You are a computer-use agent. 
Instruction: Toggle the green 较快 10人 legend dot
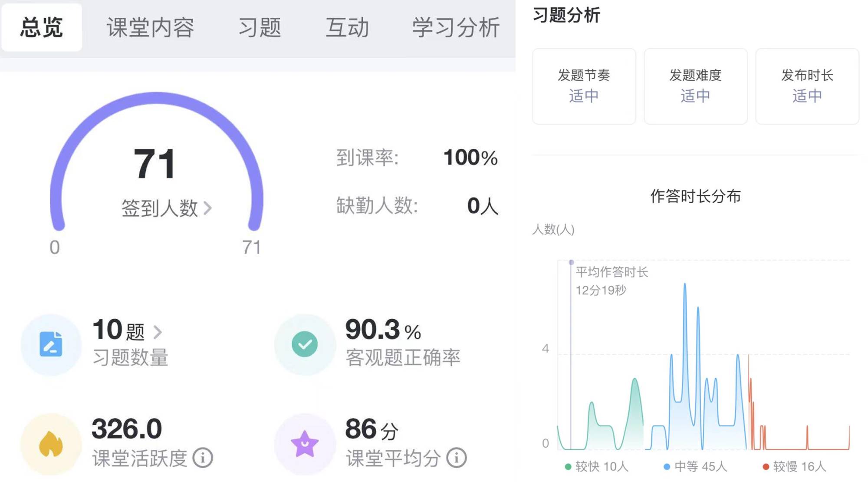[568, 467]
